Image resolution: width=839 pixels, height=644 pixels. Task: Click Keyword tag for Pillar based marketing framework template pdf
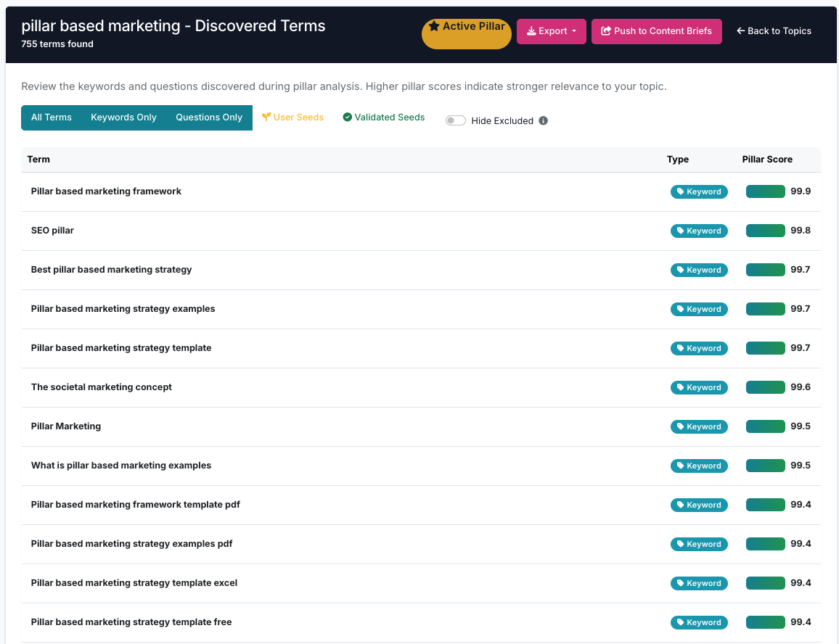point(699,505)
